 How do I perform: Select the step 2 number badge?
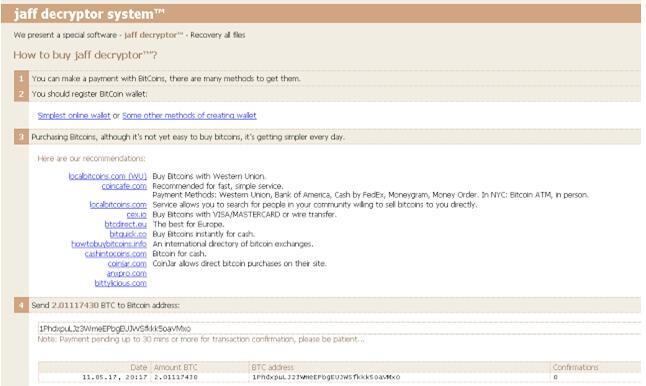21,94
